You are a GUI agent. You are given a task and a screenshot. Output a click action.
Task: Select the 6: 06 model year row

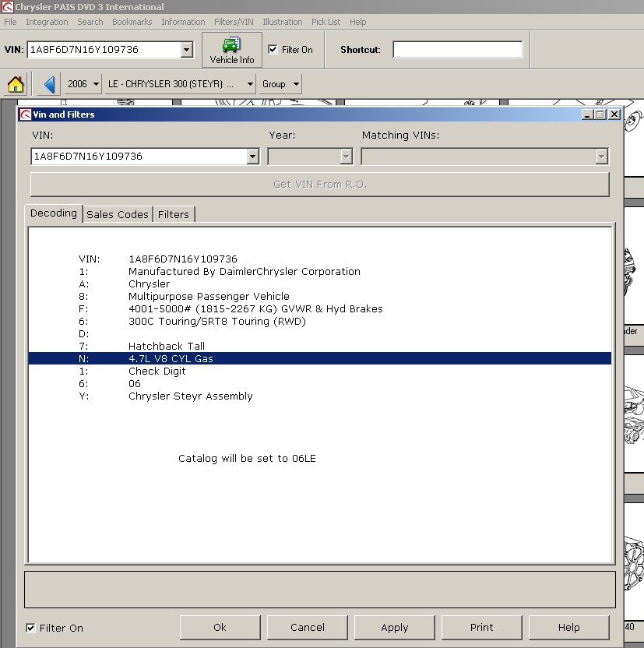pyautogui.click(x=320, y=383)
